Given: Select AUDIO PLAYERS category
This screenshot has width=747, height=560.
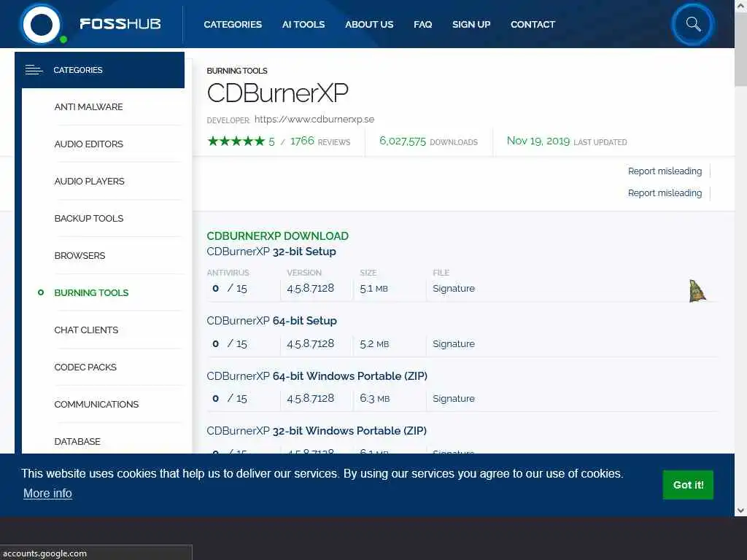Looking at the screenshot, I should click(89, 181).
